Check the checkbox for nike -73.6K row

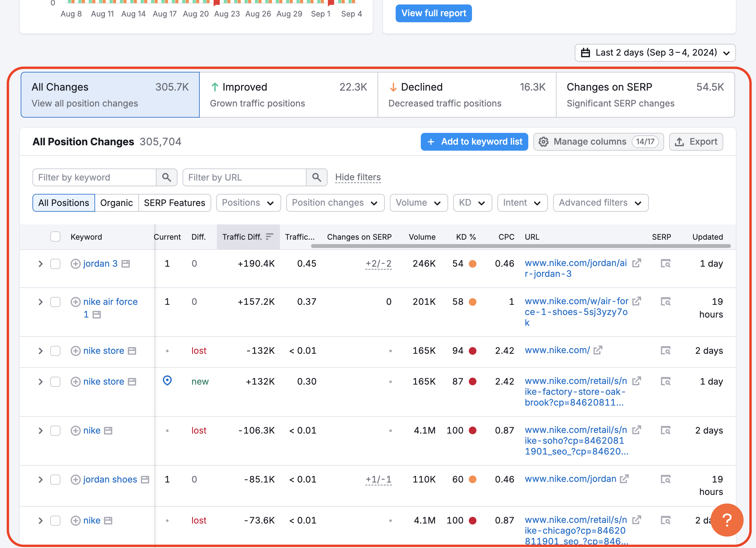click(55, 521)
